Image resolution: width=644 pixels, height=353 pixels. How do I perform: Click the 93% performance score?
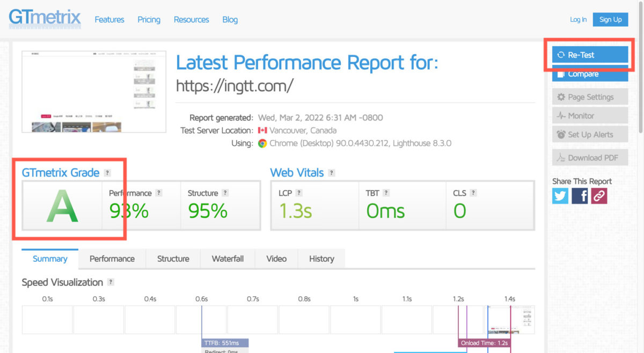pos(129,211)
